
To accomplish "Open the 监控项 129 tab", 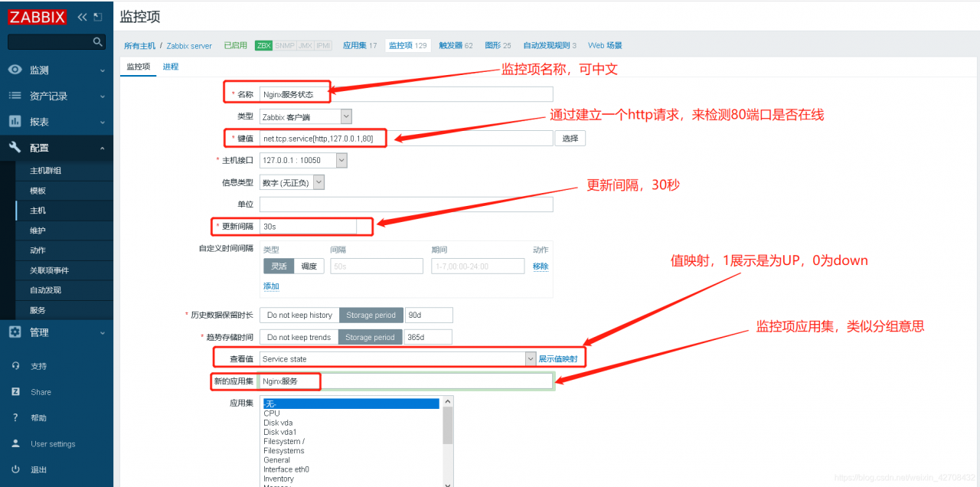I will tap(407, 46).
